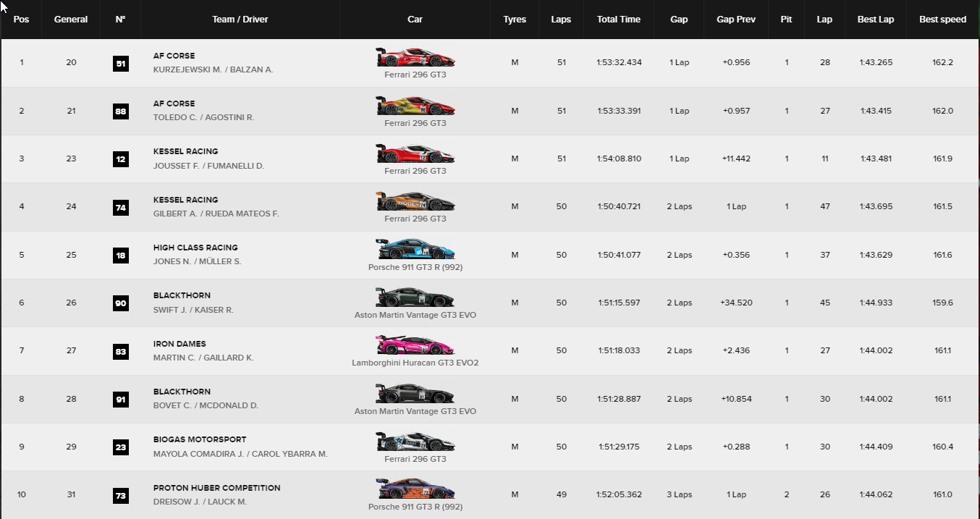The width and height of the screenshot is (980, 519).
Task: Click drivers JOUSSET F. / FUMANELLI D.
Action: pyautogui.click(x=208, y=166)
